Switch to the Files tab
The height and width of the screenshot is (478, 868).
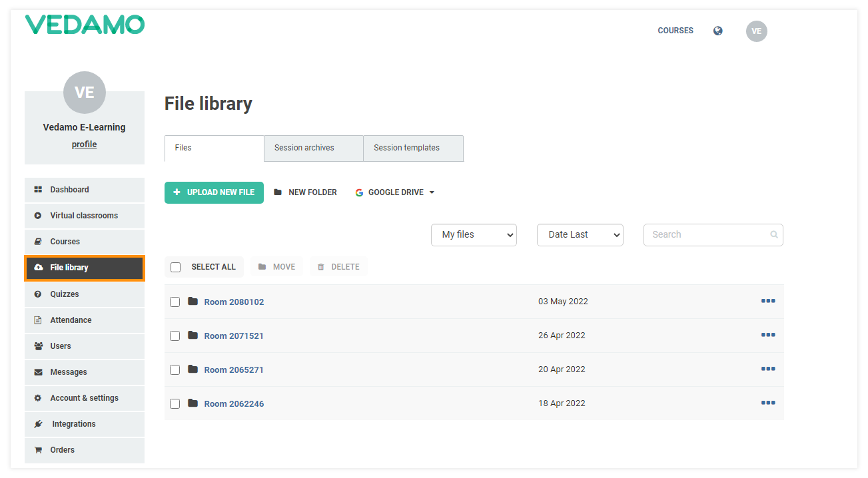pyautogui.click(x=215, y=148)
